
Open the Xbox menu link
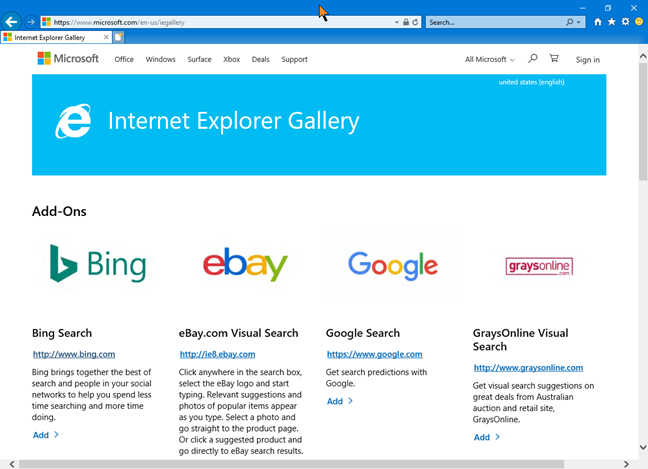pyautogui.click(x=231, y=60)
